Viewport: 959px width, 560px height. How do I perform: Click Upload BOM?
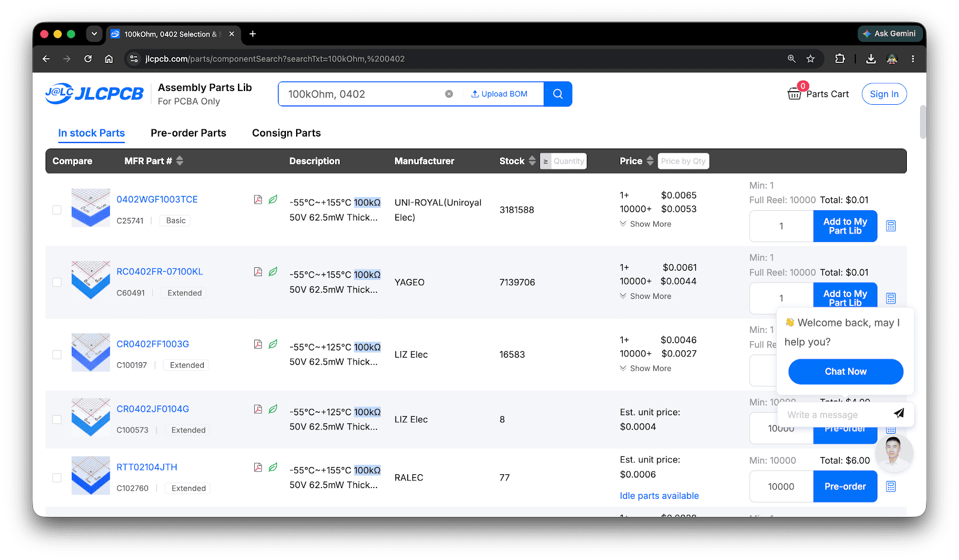[500, 94]
